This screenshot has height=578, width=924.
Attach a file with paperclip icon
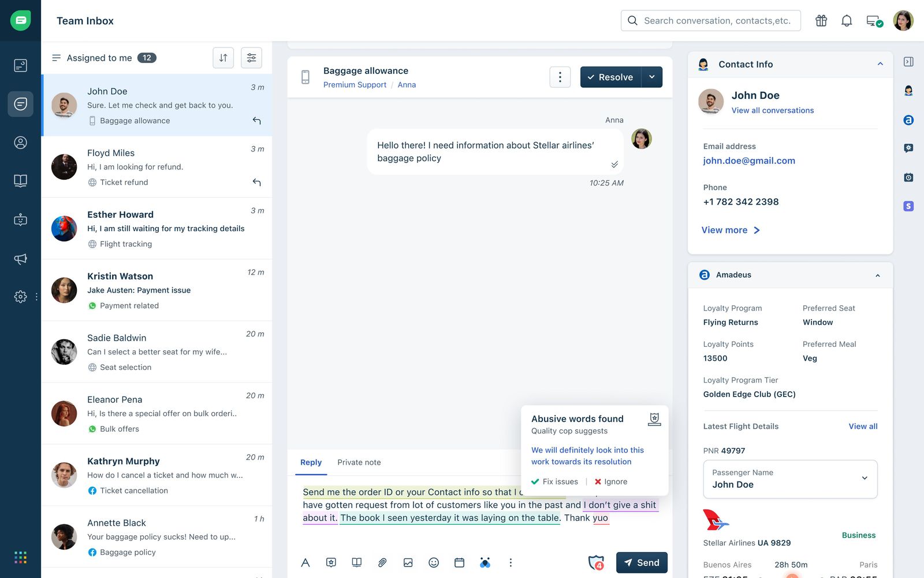click(x=382, y=562)
